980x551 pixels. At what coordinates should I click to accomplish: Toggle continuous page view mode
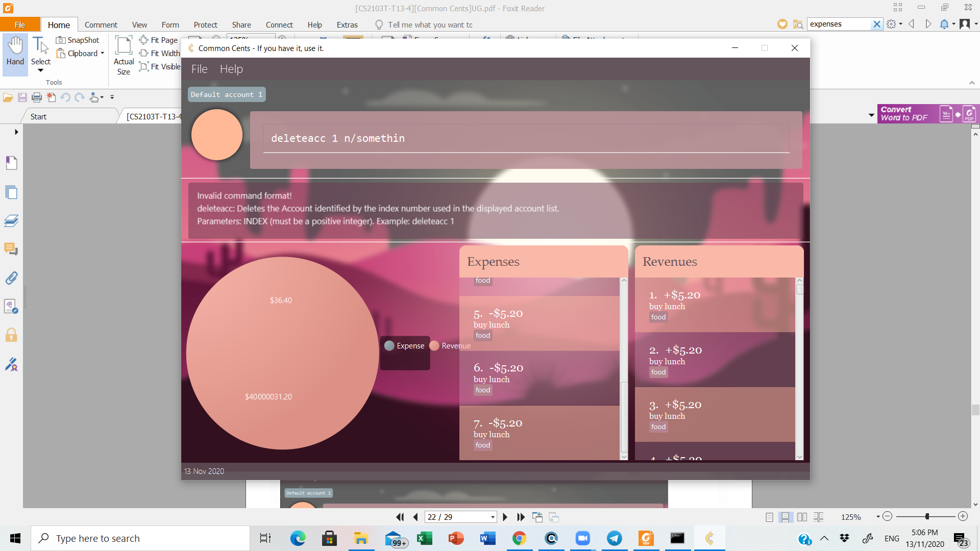tap(785, 517)
